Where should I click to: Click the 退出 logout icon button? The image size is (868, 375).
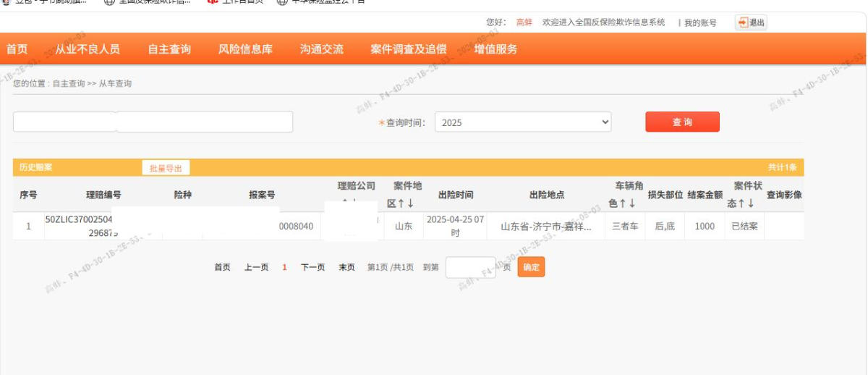[x=751, y=23]
